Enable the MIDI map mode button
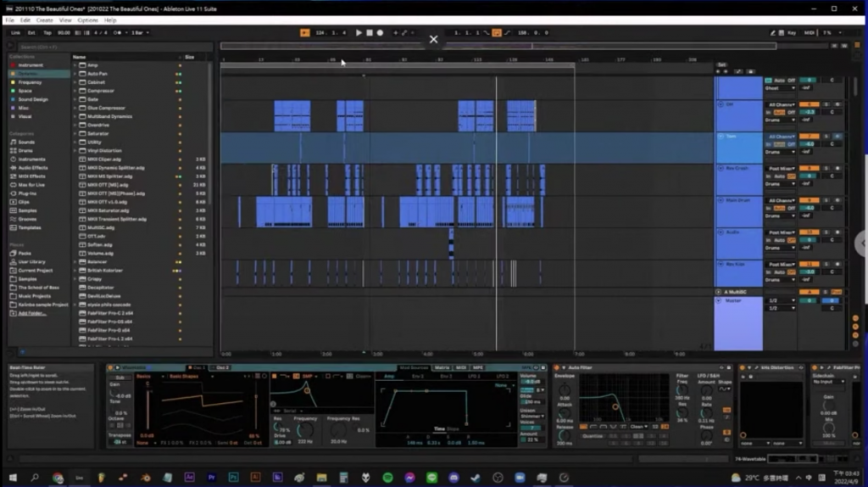 [x=809, y=33]
